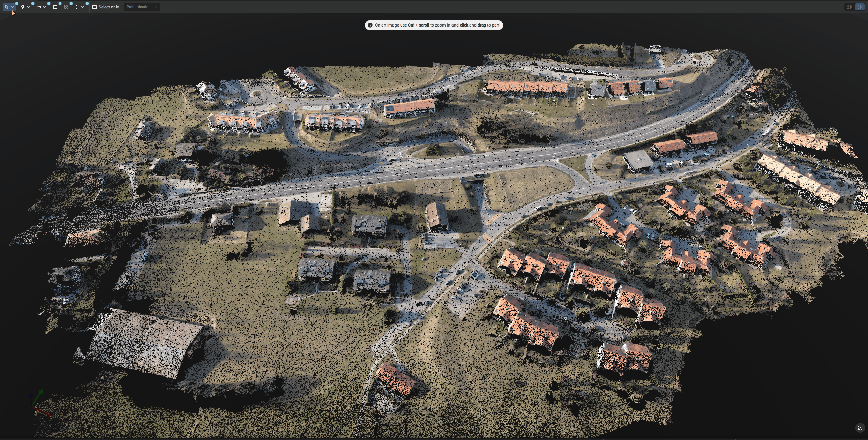This screenshot has width=868, height=440.
Task: Select the location marker tool
Action: [23, 7]
